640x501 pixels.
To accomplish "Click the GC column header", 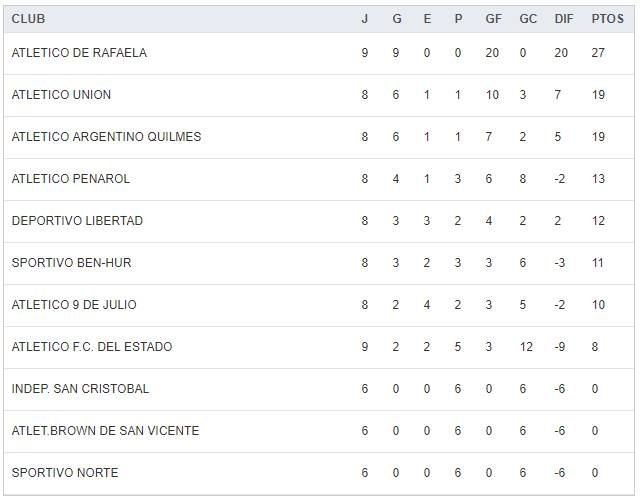I will (528, 19).
